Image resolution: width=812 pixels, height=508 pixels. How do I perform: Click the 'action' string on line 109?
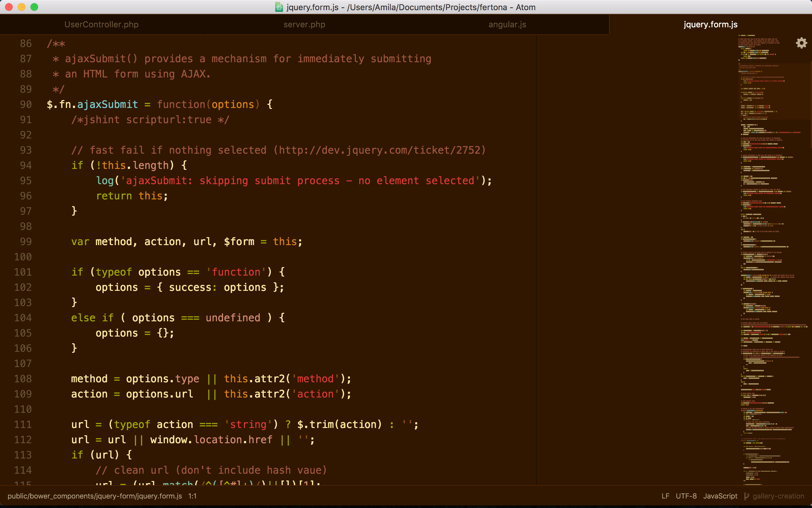[x=315, y=394]
